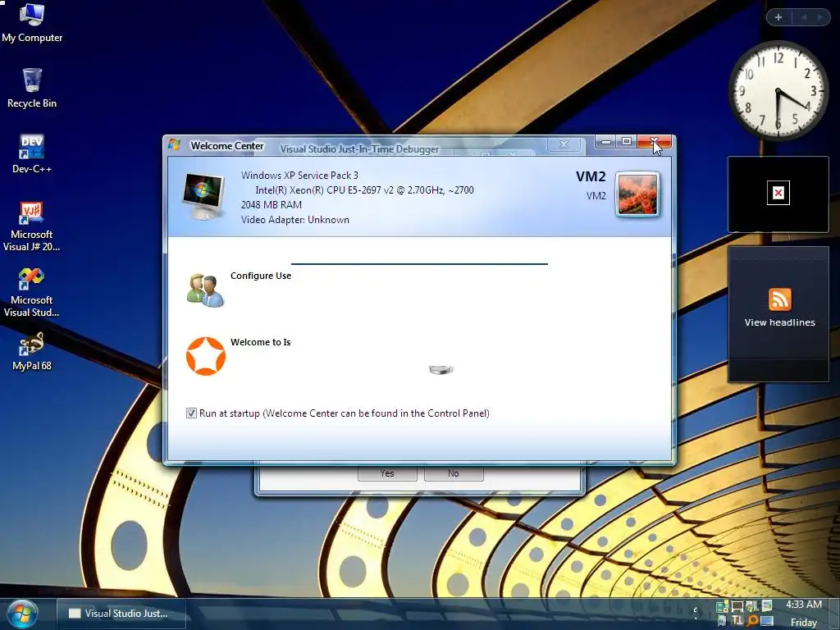Select the Microsoft Visual J# shortcut
This screenshot has width=840, height=630.
pos(32,226)
